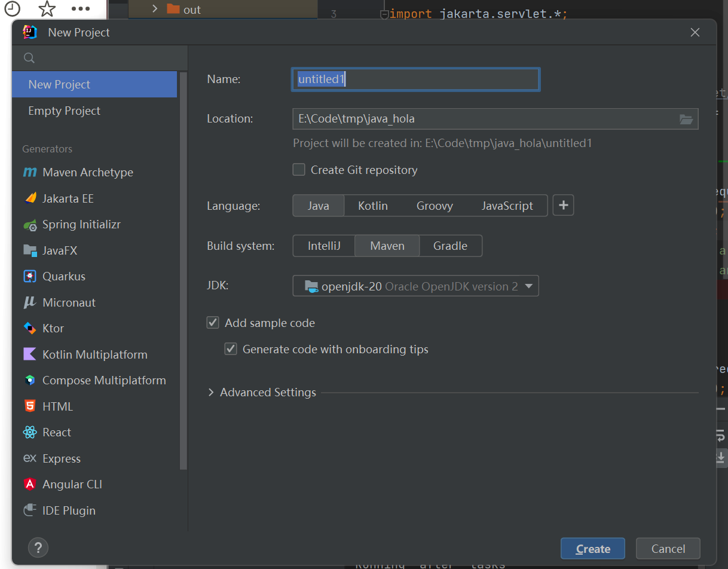Click the generator search field

click(x=100, y=58)
